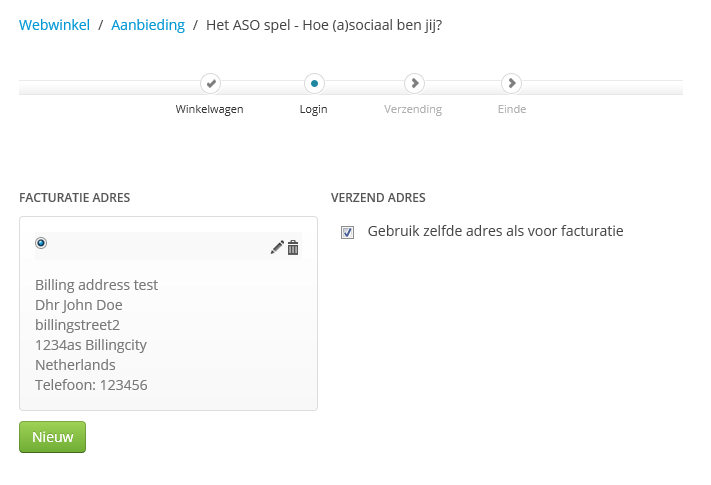Viewport: 711px width, 485px height.
Task: Edit billing address with pencil icon
Action: point(277,247)
